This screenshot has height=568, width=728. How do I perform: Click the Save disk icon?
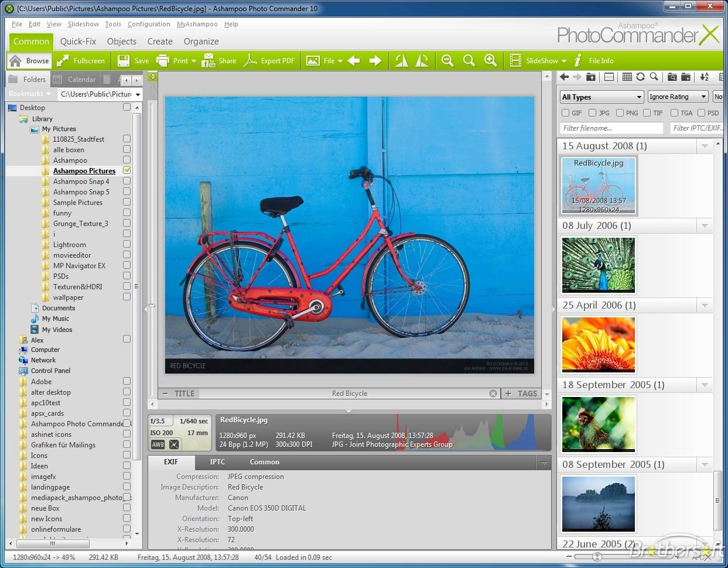click(124, 60)
